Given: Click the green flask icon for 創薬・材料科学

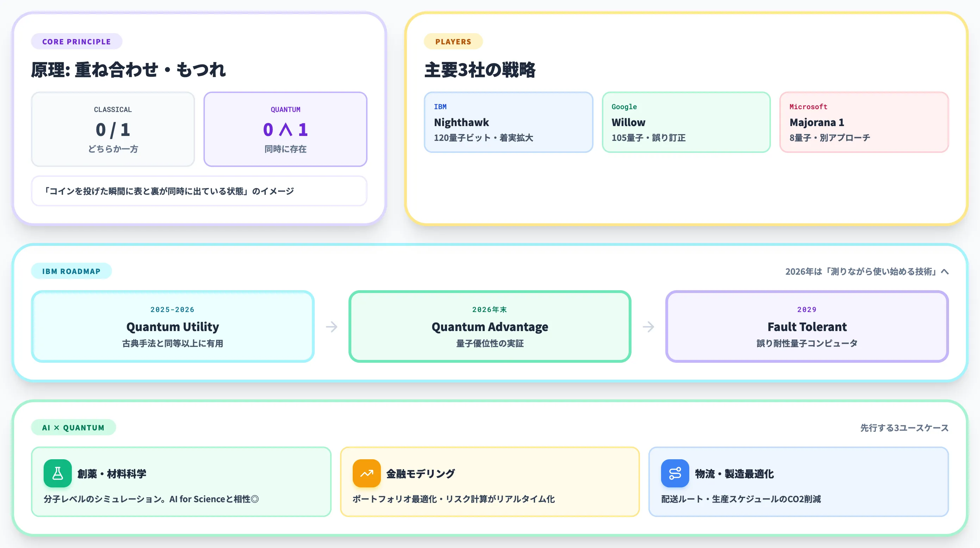Looking at the screenshot, I should (x=57, y=473).
